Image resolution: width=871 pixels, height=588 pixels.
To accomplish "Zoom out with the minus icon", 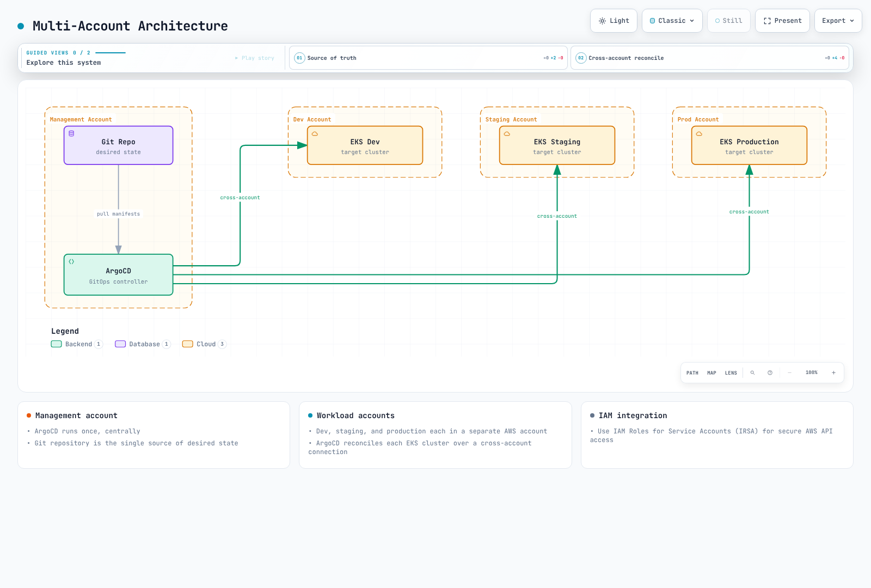I will click(789, 373).
